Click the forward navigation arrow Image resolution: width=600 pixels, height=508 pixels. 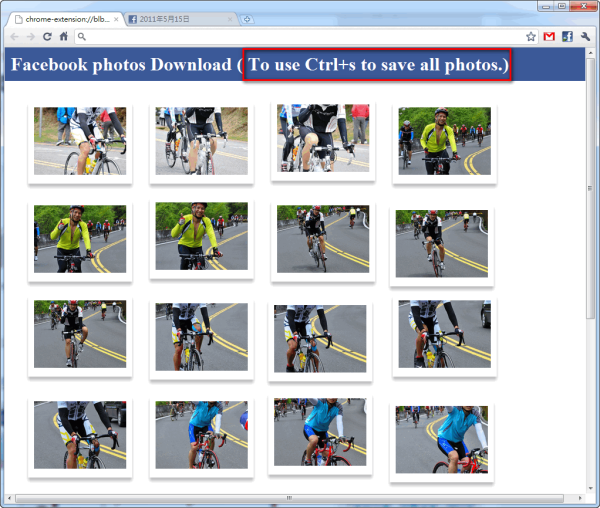[x=31, y=37]
